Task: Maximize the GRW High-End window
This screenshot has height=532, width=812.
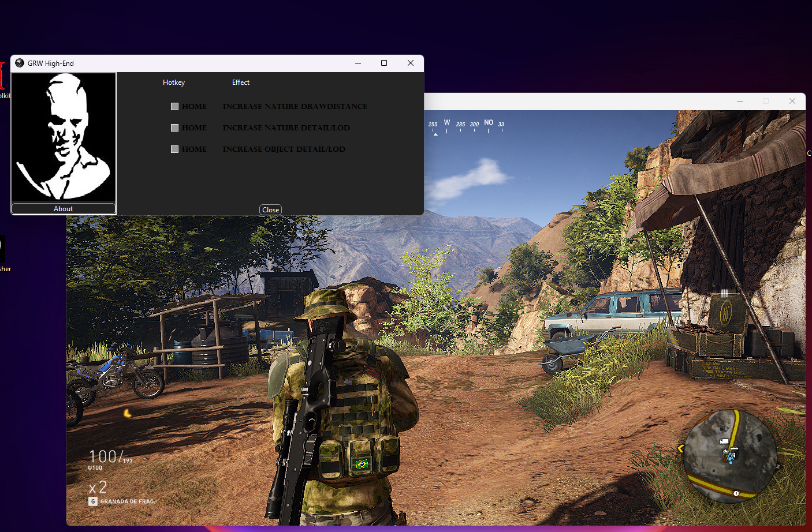Action: pyautogui.click(x=384, y=63)
